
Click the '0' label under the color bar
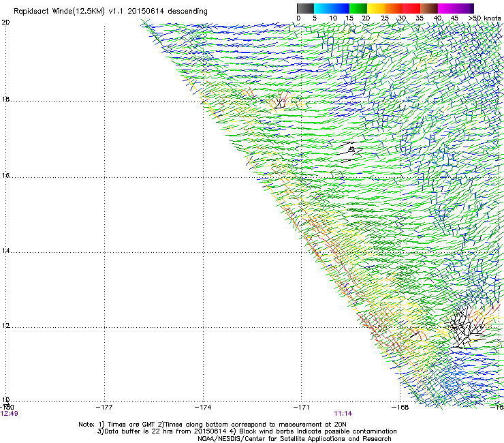point(298,18)
